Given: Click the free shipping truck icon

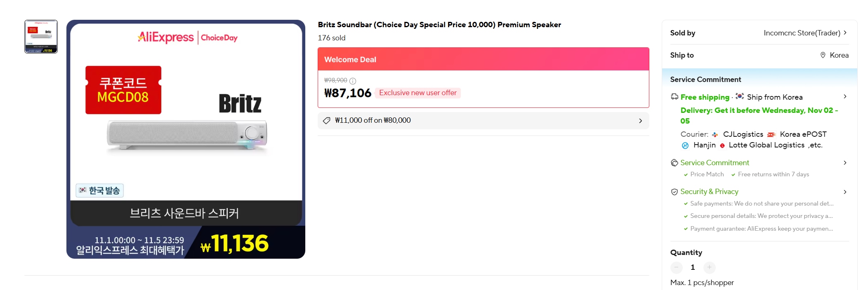Looking at the screenshot, I should tap(675, 97).
